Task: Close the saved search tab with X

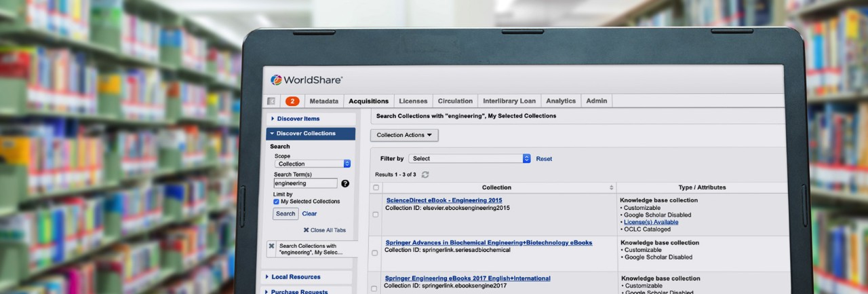Action: [x=271, y=246]
